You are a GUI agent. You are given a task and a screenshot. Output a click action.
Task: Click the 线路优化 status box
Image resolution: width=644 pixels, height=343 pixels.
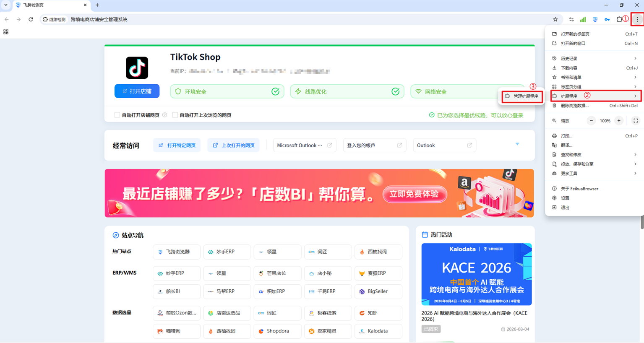click(347, 91)
